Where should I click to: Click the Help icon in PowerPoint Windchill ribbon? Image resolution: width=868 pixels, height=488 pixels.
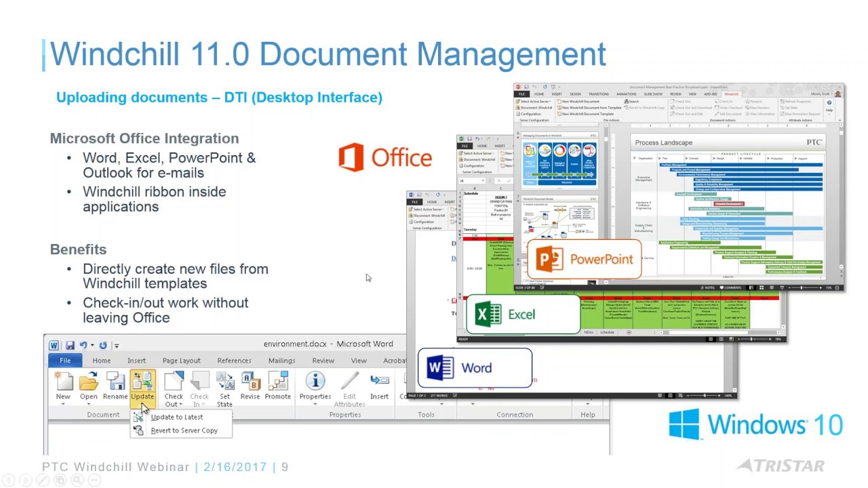[829, 103]
